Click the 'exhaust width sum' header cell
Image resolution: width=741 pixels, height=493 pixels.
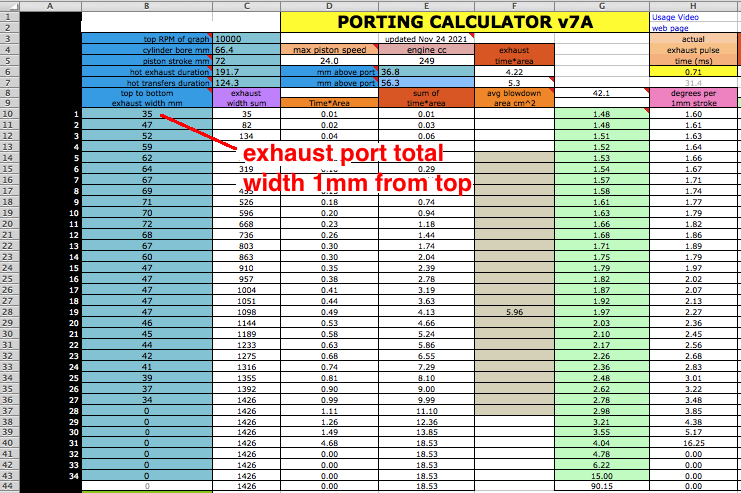[246, 98]
